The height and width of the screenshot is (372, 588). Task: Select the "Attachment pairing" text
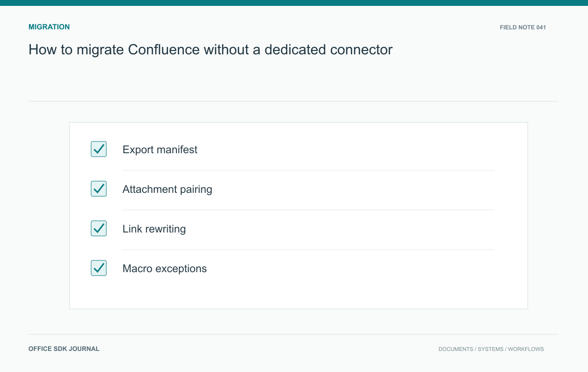click(167, 189)
